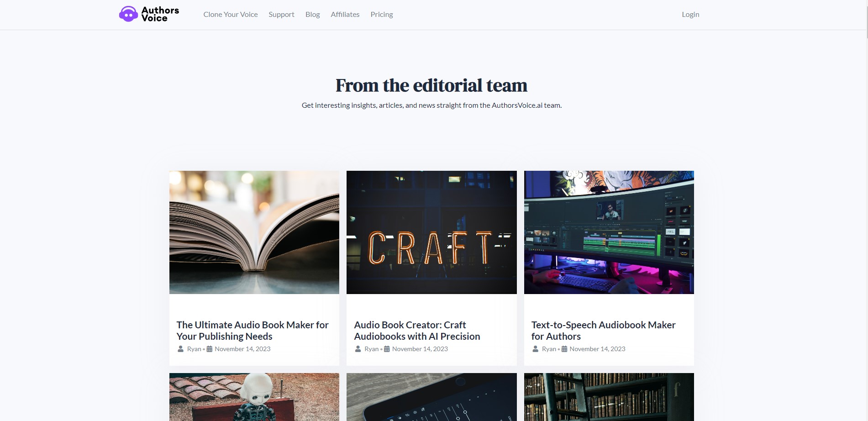Viewport: 868px width, 421px height.
Task: Open the Audio Book Creator article title
Action: [417, 331]
